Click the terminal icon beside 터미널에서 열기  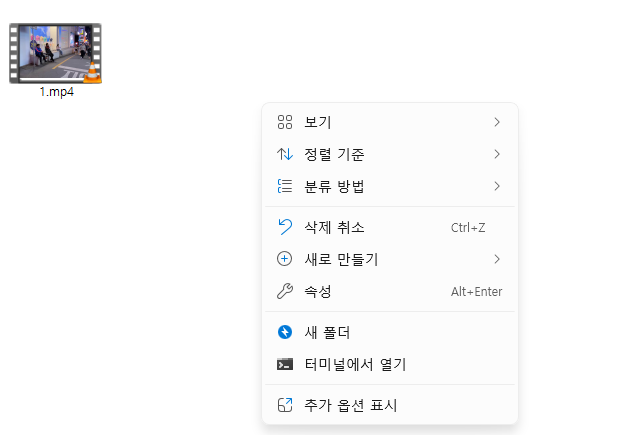coord(285,364)
